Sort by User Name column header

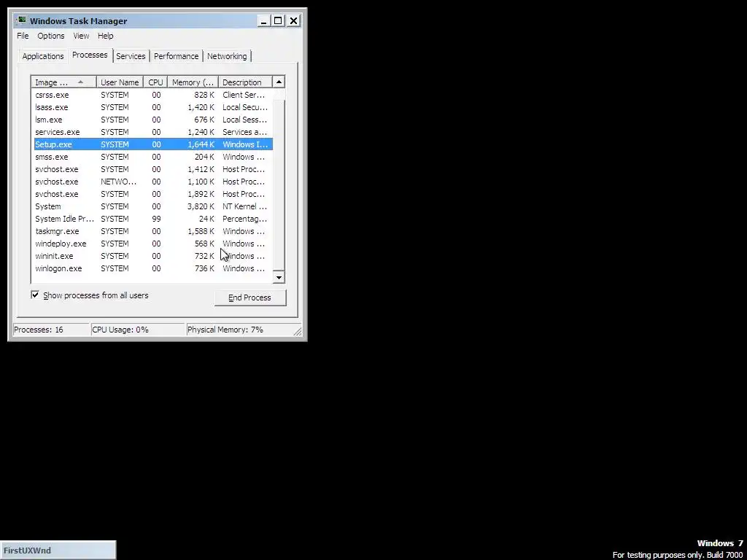pyautogui.click(x=120, y=82)
